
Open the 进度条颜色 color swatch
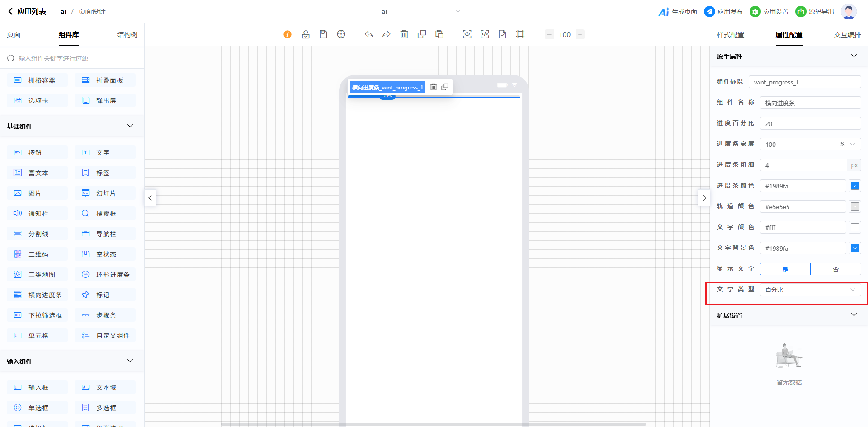coord(854,186)
